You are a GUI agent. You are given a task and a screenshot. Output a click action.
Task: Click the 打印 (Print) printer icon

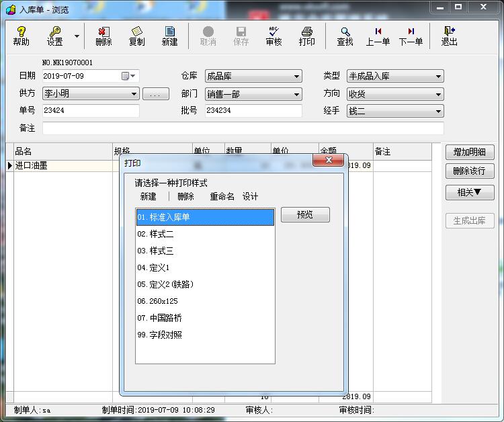coord(307,36)
